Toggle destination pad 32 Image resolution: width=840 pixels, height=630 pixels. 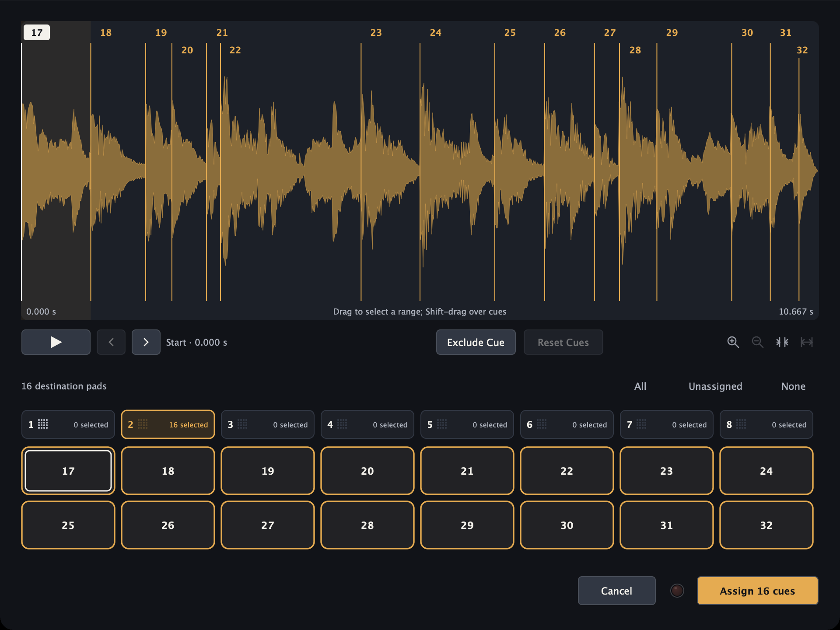point(766,525)
